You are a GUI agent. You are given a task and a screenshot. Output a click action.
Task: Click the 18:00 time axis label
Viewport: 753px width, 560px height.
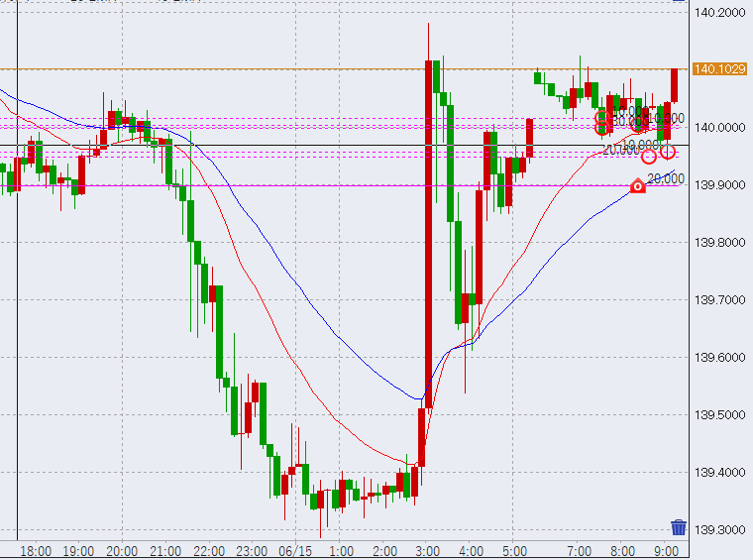35,550
